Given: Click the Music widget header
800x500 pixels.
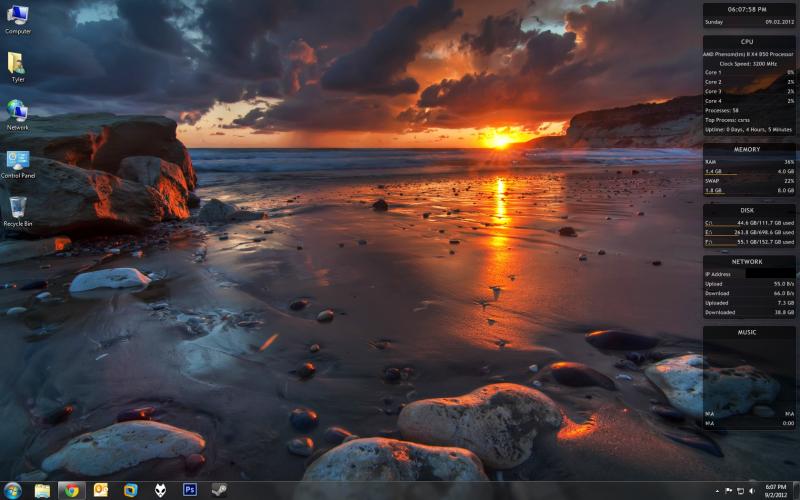Looking at the screenshot, I should tap(747, 332).
